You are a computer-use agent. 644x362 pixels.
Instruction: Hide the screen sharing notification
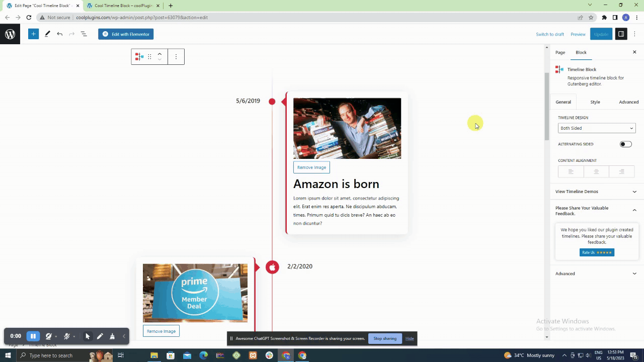410,338
